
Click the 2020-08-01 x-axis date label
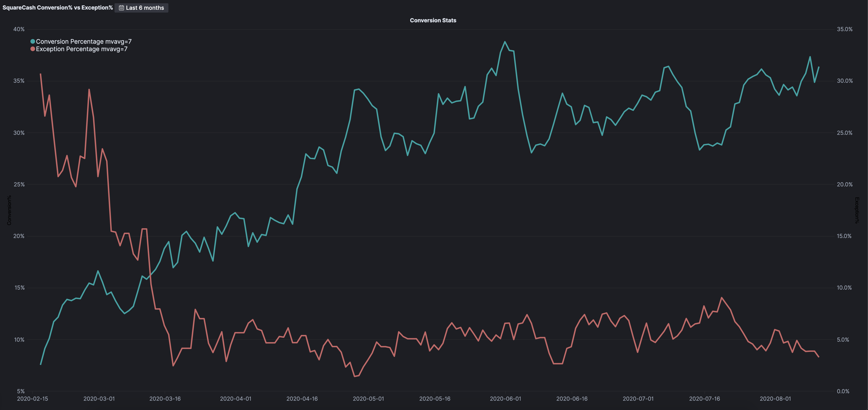[x=775, y=399]
